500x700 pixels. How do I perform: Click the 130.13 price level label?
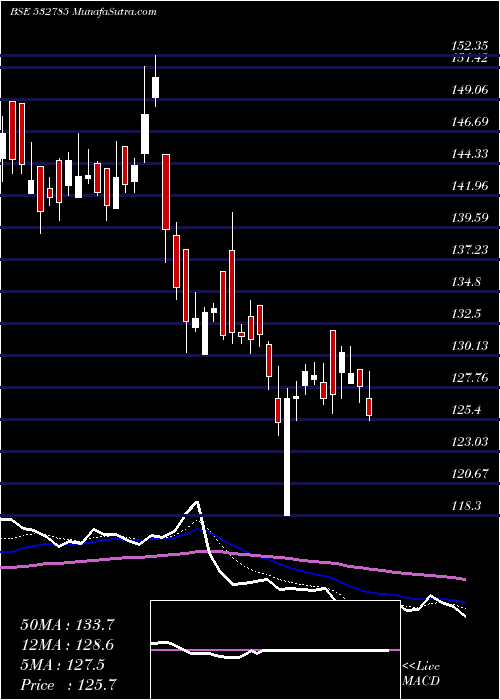click(x=469, y=346)
